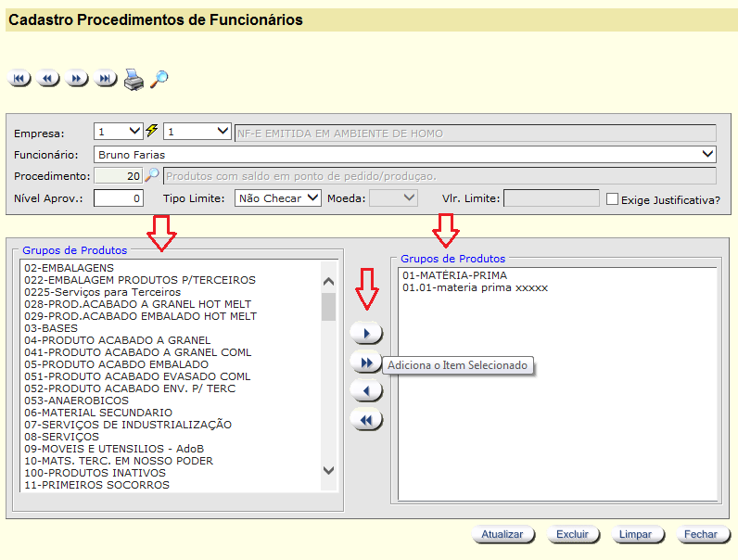The image size is (738, 560).
Task: Add selected item with single right arrow
Action: pyautogui.click(x=366, y=334)
